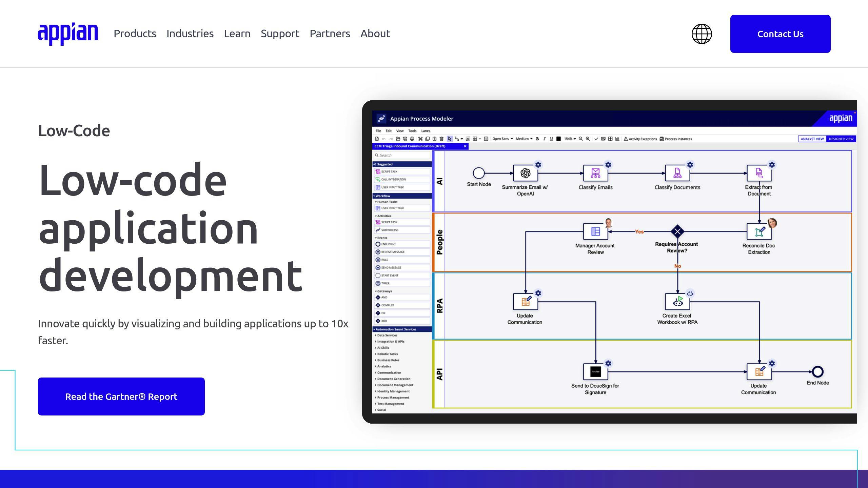Screen dimensions: 868x488
Task: Expand the Robotic Tasks category
Action: (386, 354)
